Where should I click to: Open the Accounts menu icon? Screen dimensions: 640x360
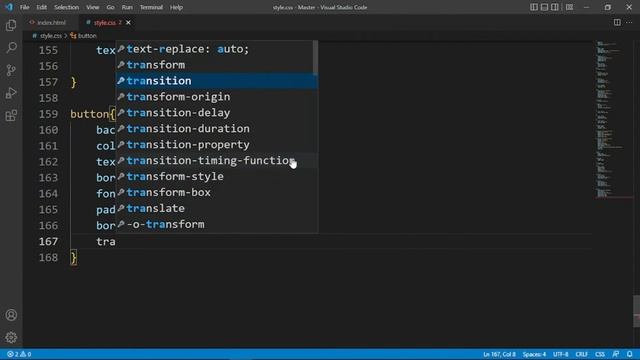point(11,315)
